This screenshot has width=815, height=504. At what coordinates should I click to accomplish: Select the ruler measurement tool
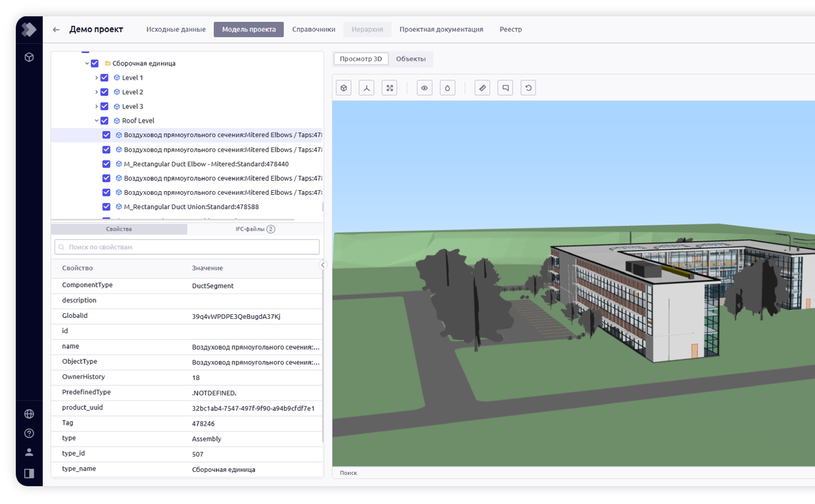pyautogui.click(x=482, y=88)
